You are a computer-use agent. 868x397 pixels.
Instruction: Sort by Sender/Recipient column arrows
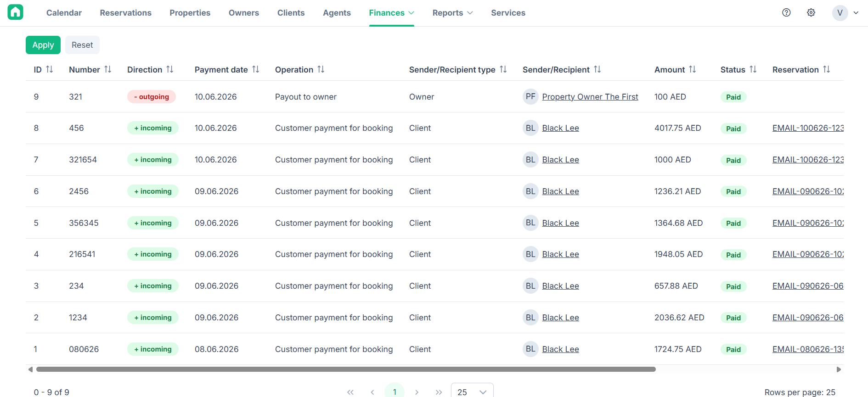pyautogui.click(x=597, y=69)
